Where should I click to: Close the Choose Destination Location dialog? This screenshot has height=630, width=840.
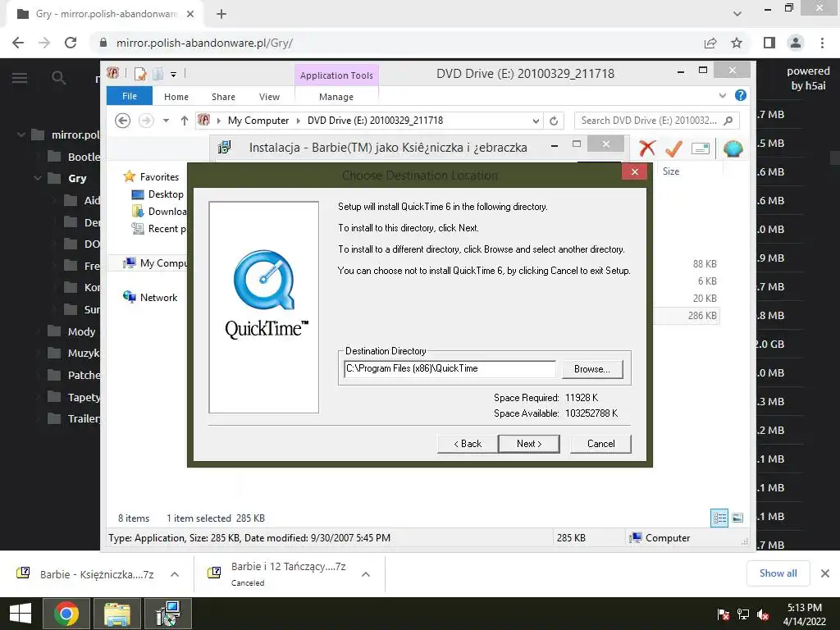(x=635, y=171)
